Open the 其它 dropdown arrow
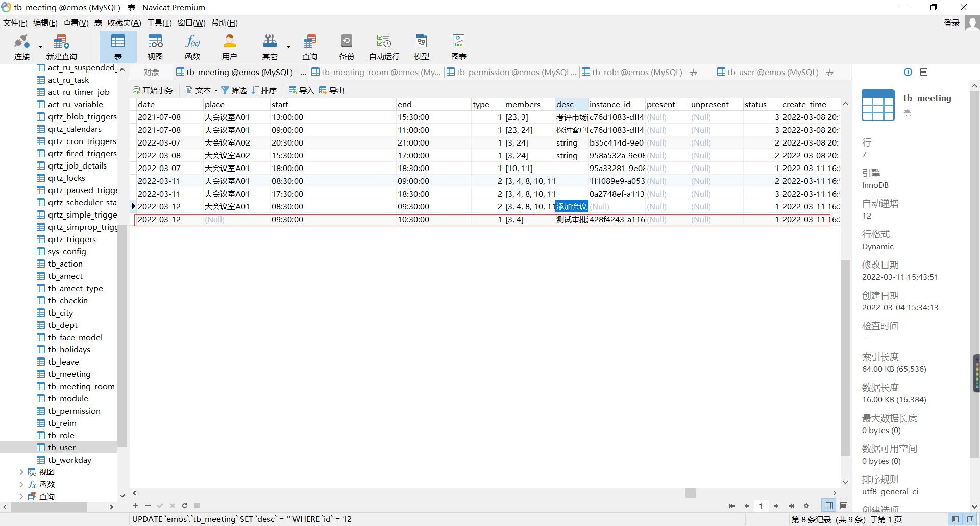The image size is (980, 526). (288, 47)
